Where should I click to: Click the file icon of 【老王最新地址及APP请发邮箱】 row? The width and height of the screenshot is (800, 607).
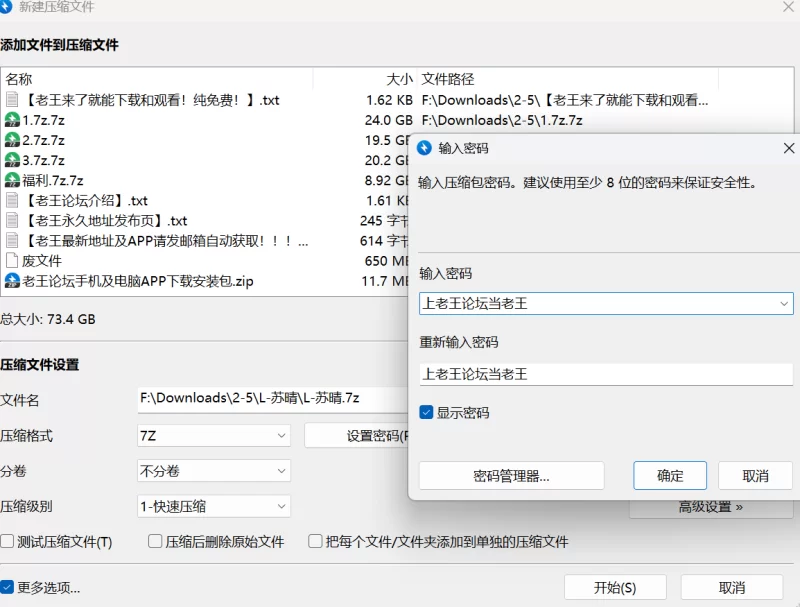[12, 240]
